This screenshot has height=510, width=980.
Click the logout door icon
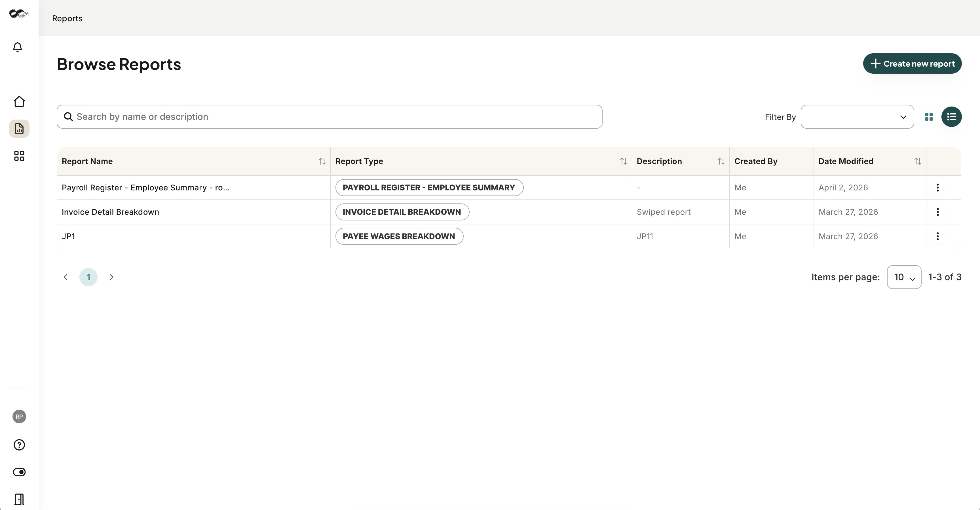pos(19,499)
